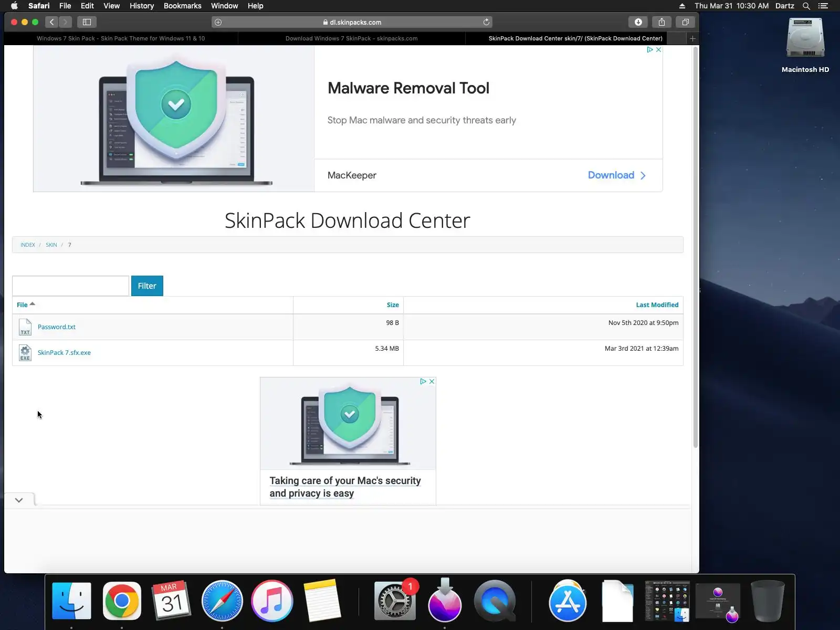Click the Safari compass icon in the Dock
Screen dimensions: 840x630
click(222, 601)
